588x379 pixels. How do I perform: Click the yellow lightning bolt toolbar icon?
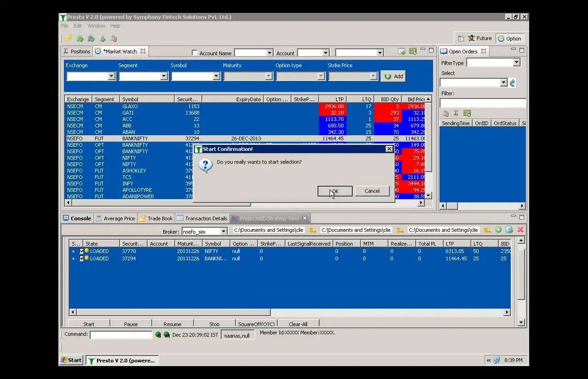[x=69, y=39]
